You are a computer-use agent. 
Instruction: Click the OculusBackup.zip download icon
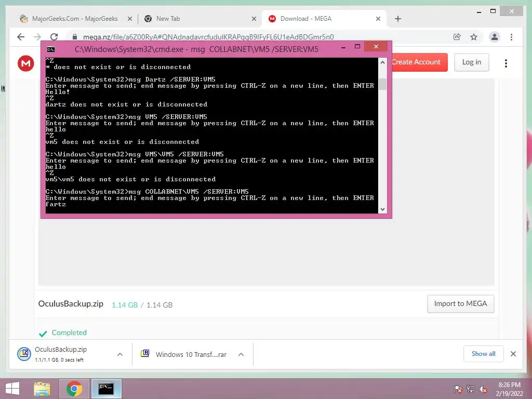(24, 354)
